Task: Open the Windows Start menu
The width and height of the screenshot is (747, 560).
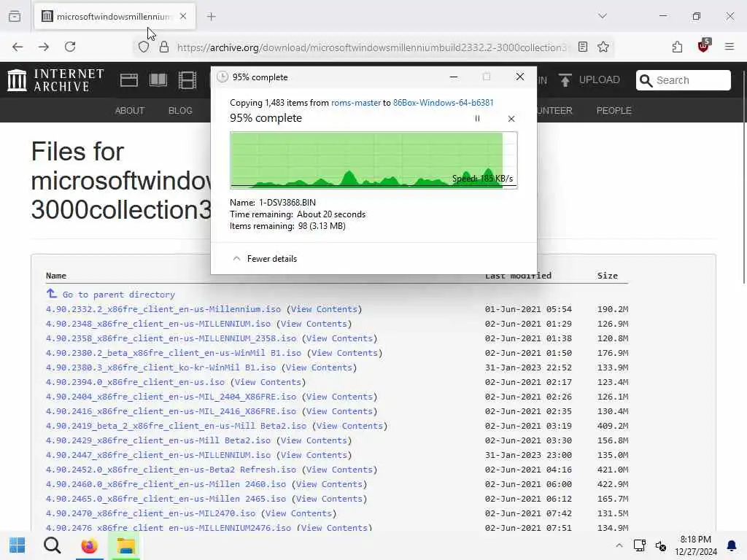Action: 18,545
